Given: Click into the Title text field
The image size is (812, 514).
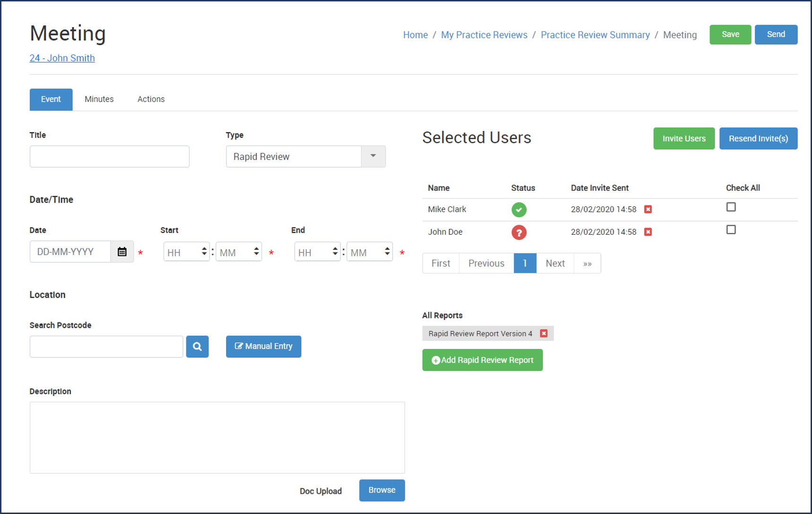Looking at the screenshot, I should click(109, 157).
